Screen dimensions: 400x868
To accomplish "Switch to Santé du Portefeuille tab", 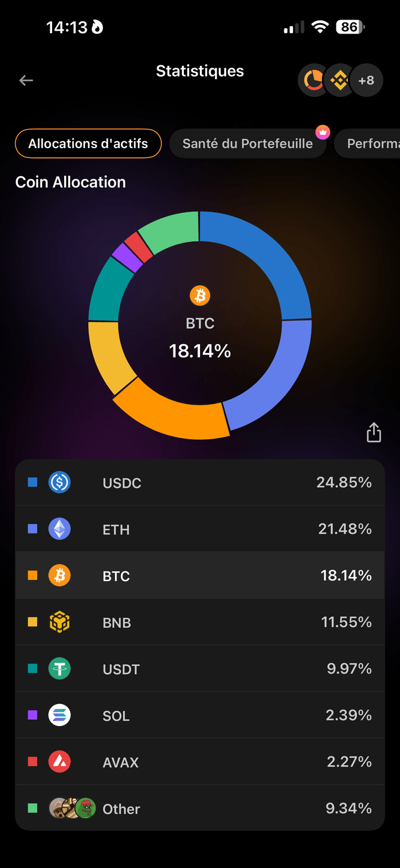I will tap(247, 144).
